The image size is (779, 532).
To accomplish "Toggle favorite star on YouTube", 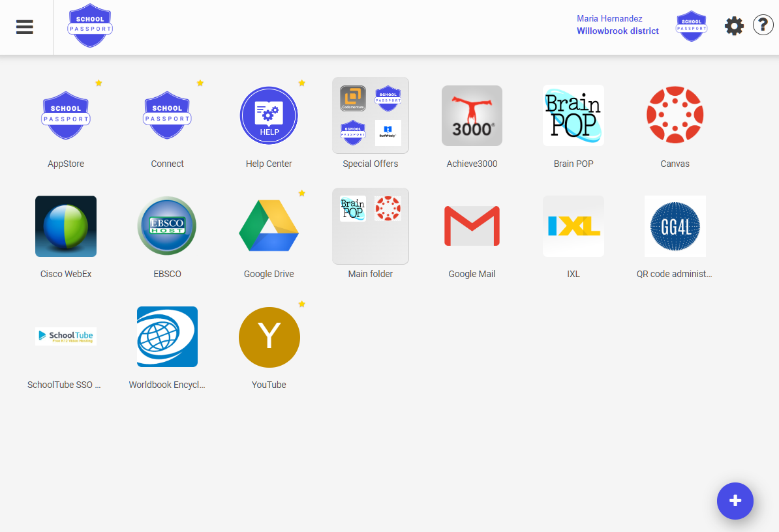I will 301,304.
